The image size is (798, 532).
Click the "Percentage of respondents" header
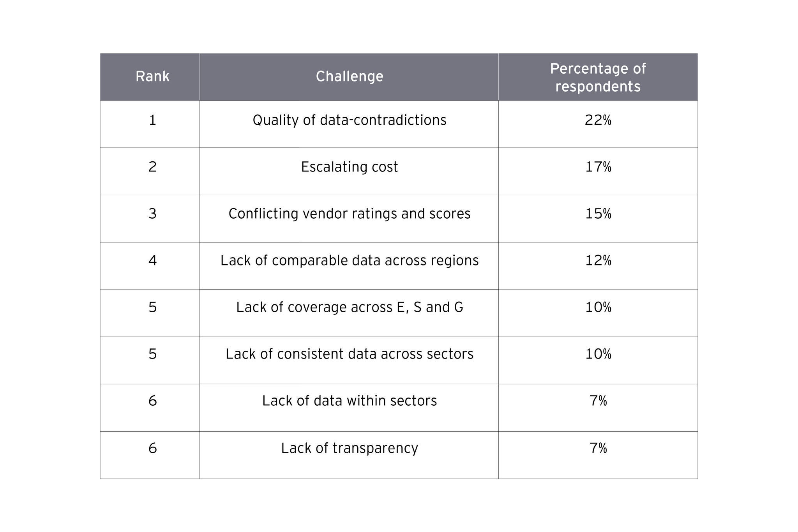point(598,77)
